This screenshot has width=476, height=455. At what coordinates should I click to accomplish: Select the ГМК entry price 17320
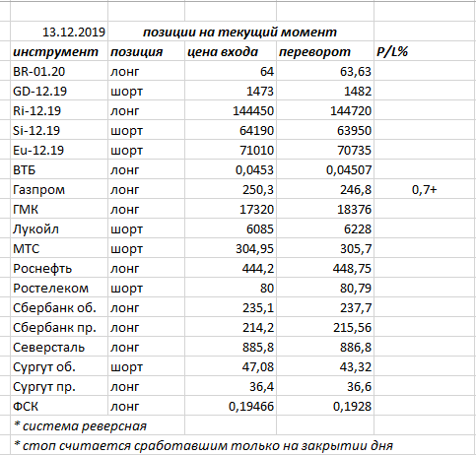click(231, 209)
